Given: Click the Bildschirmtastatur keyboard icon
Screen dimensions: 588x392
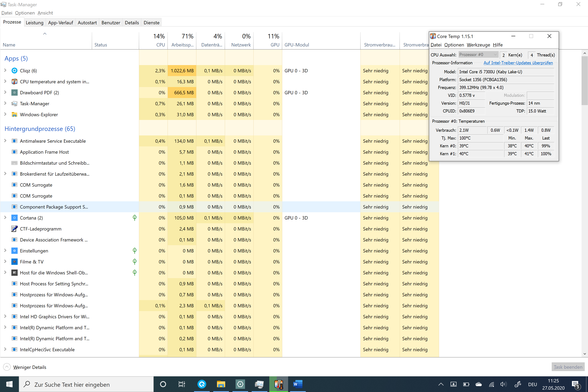Looking at the screenshot, I should pos(15,163).
